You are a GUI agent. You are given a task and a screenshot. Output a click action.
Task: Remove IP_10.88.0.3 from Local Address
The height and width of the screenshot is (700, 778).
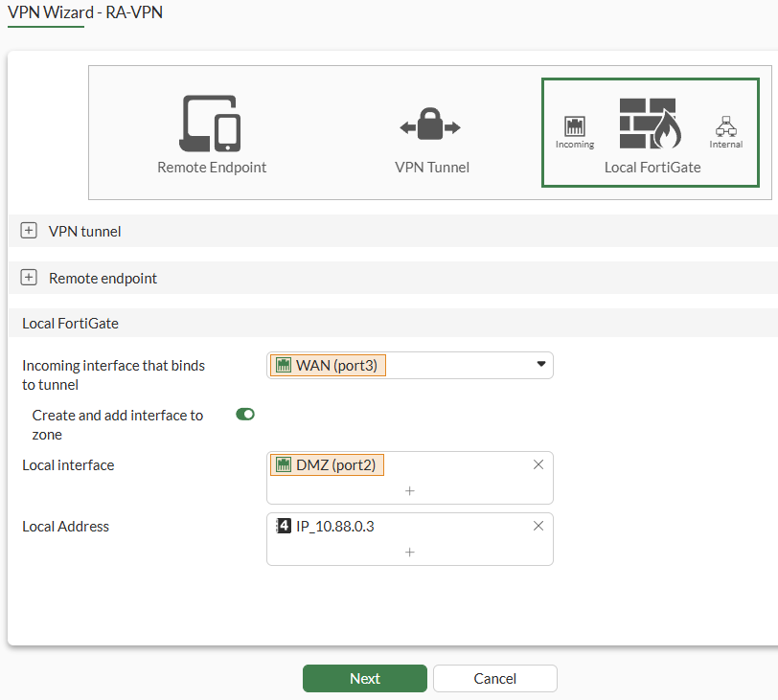538,525
